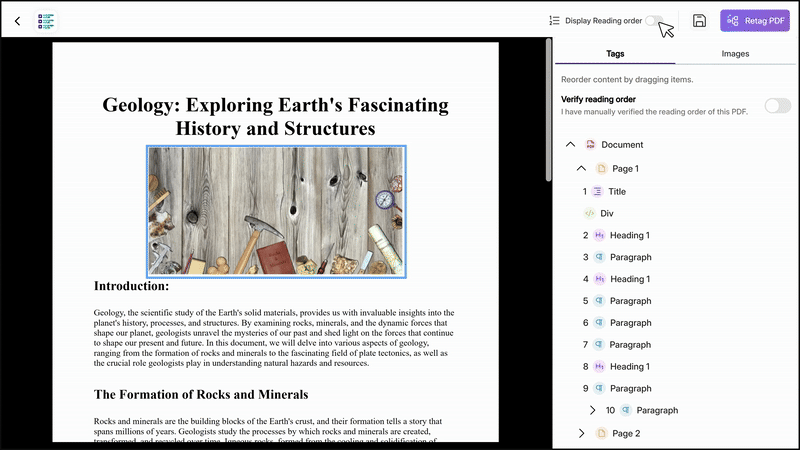Click the Div code tag icon
Screen dimensions: 800x450
pyautogui.click(x=589, y=213)
